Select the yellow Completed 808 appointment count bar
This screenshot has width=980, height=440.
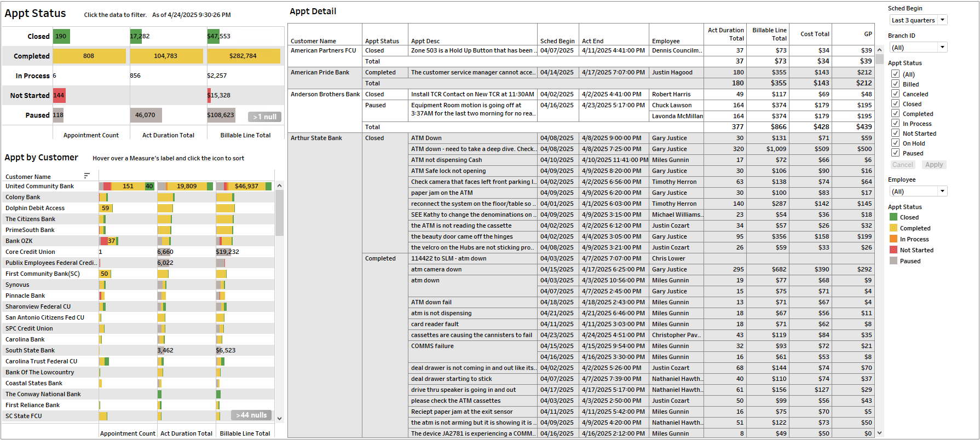[89, 56]
